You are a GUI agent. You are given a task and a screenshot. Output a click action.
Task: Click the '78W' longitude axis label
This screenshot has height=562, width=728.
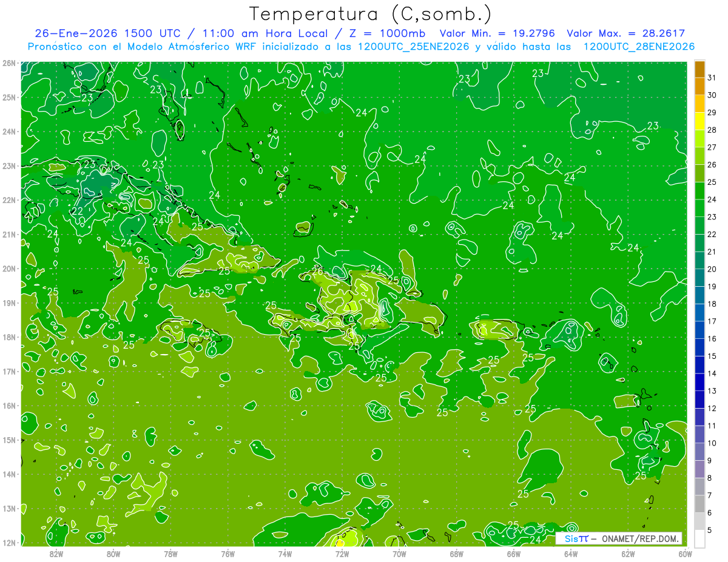pyautogui.click(x=170, y=554)
